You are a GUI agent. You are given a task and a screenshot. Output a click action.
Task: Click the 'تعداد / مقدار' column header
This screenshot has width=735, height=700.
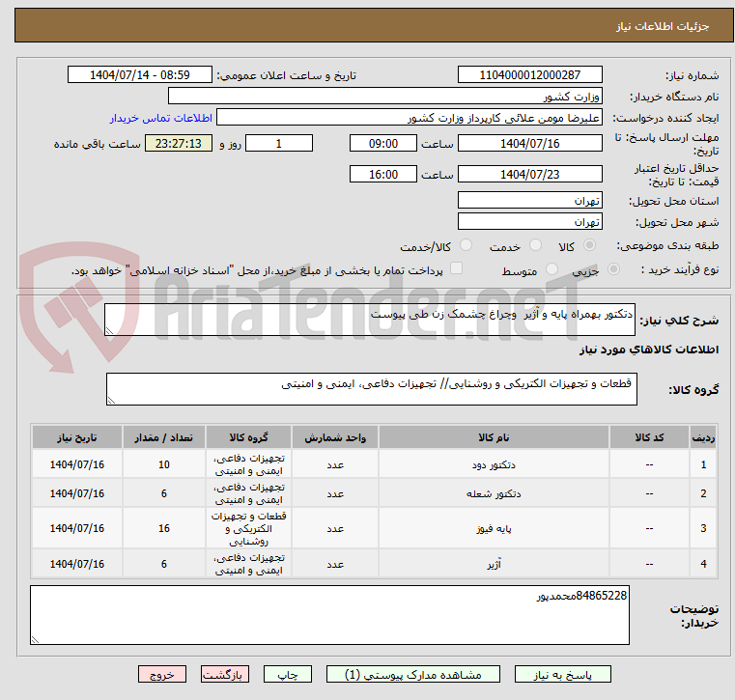point(163,437)
